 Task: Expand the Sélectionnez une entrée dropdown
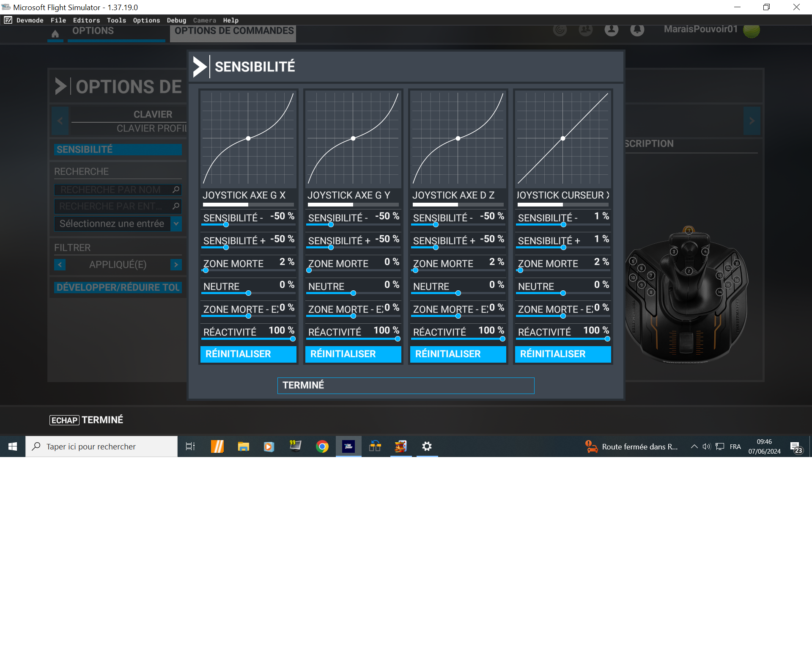tap(176, 223)
